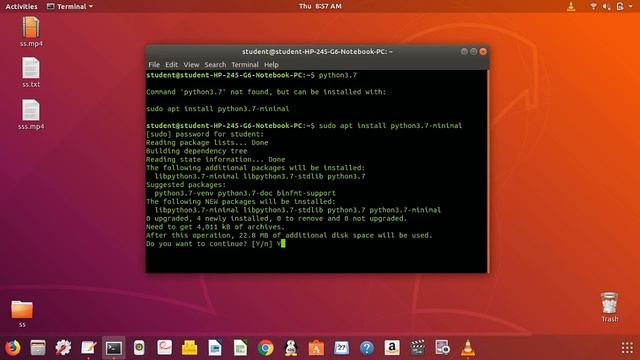Click 'Reading package lists... Done' line
The image size is (640, 360).
point(207,142)
